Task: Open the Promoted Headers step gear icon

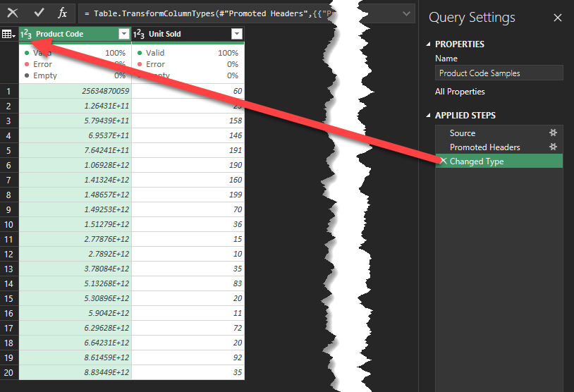Action: [x=554, y=147]
